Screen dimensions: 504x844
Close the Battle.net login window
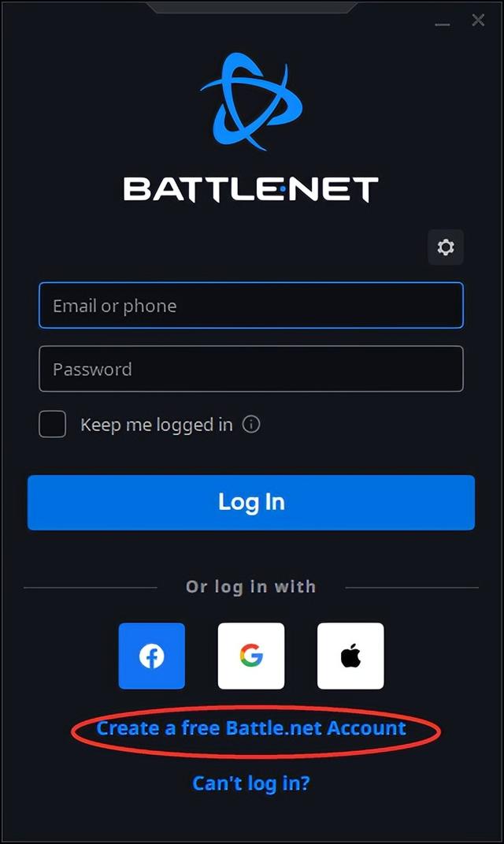[478, 20]
